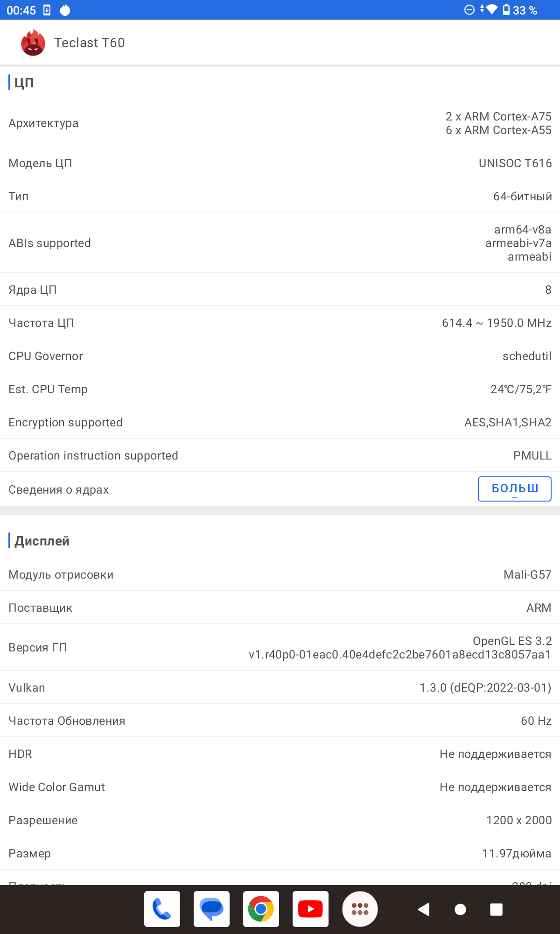Launch Chrome from the taskbar

coord(261,909)
